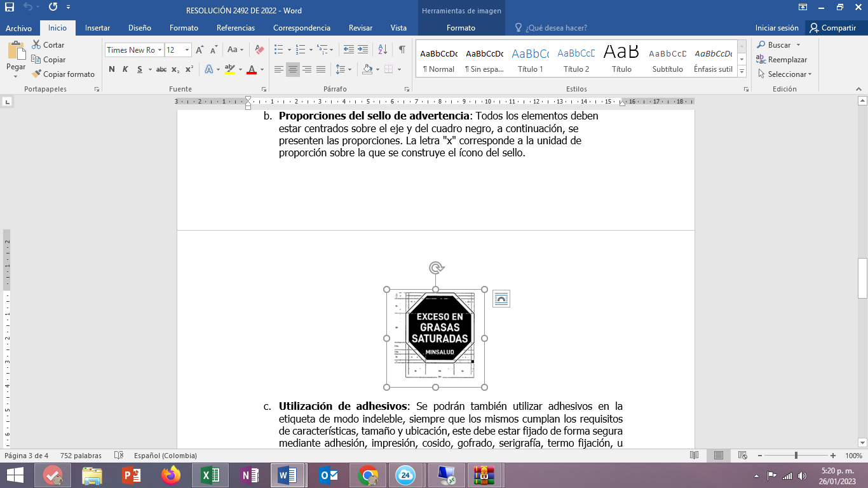This screenshot has height=488, width=868.
Task: Click the rotate handle above the selected image
Action: [436, 268]
